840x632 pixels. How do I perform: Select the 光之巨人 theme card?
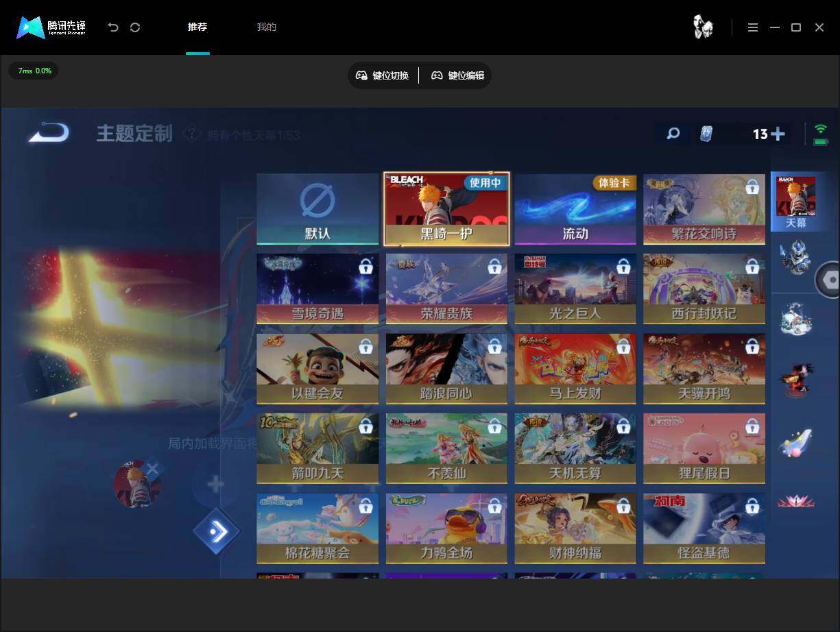coord(575,289)
